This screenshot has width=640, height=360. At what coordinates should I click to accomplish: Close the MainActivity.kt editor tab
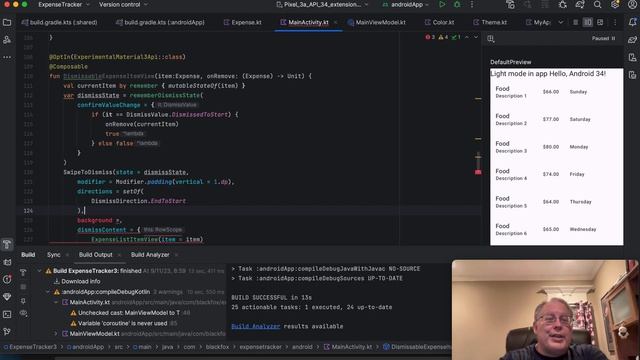(336, 22)
